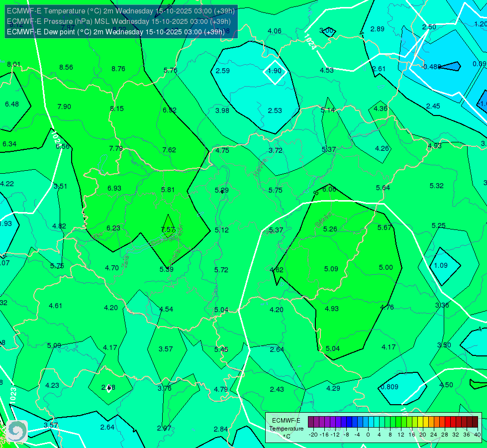Click the 3.98 value on the map
The image size is (487, 448).
click(x=222, y=111)
